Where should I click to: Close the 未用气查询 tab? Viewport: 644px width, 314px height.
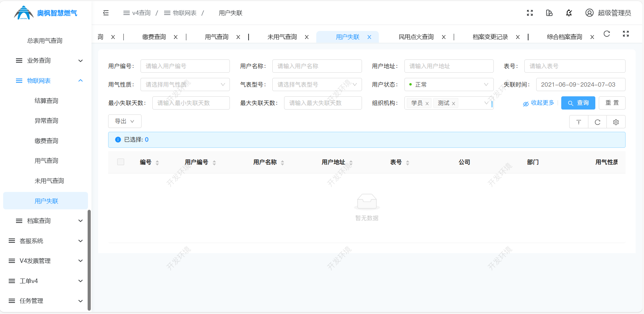(307, 37)
